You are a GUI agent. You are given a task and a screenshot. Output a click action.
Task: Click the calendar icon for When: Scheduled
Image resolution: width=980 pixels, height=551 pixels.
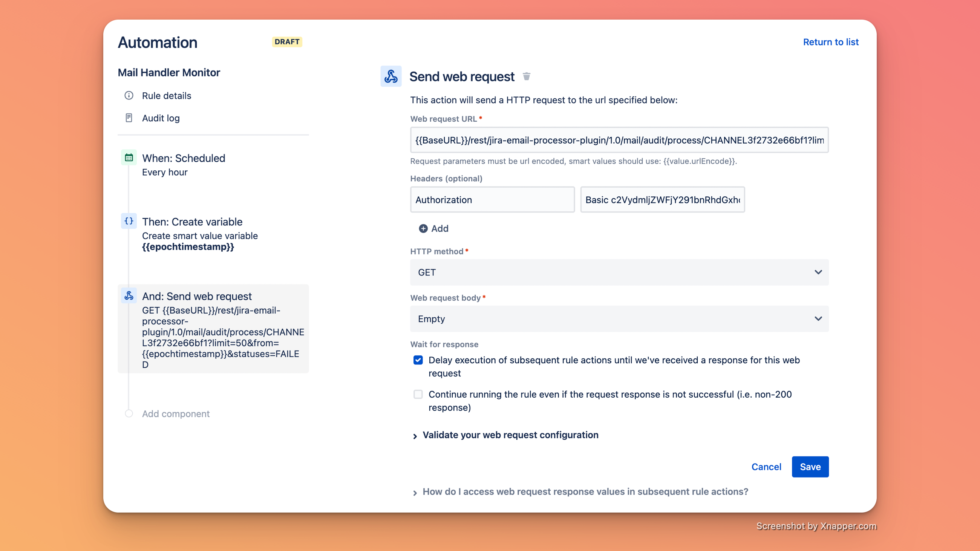point(129,158)
